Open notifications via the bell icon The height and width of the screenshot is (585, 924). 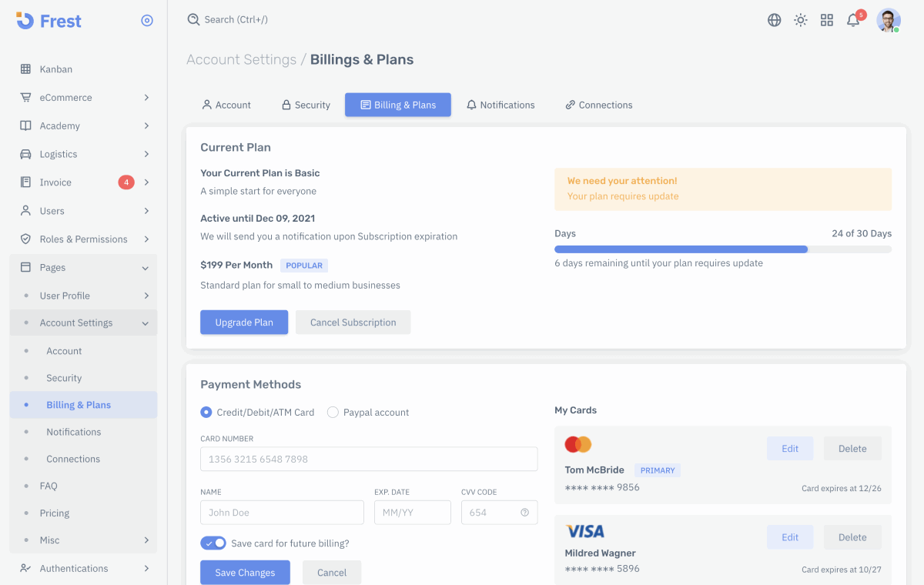(853, 20)
